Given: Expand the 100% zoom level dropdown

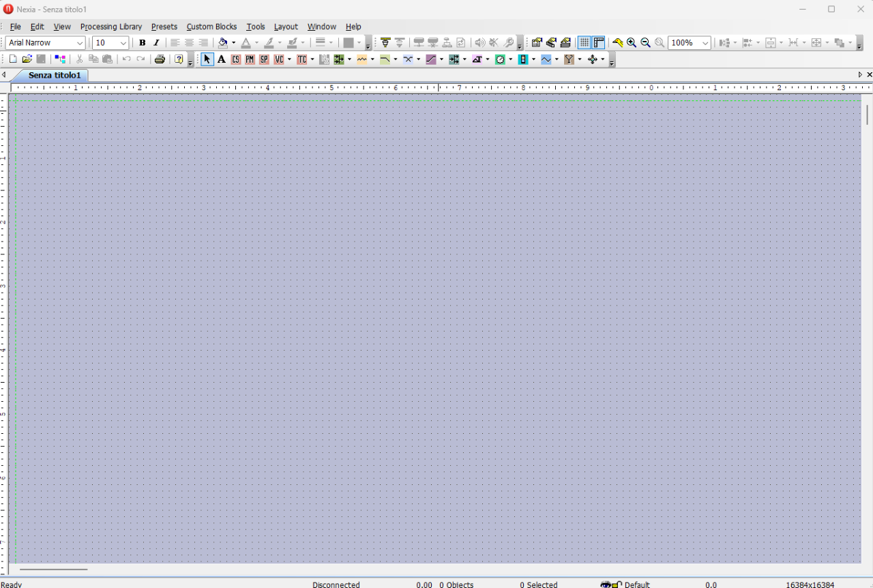Looking at the screenshot, I should click(x=690, y=42).
